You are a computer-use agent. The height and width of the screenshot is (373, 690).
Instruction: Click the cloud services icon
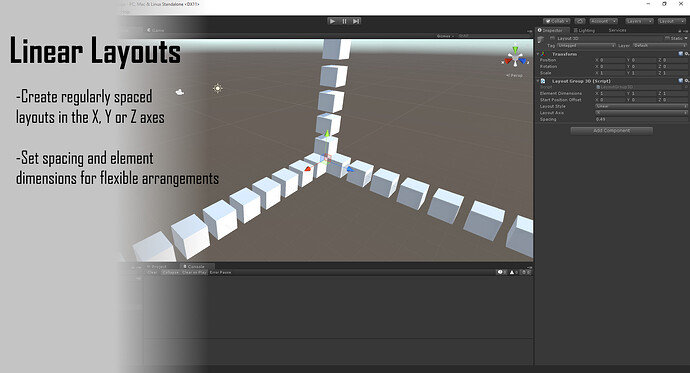580,21
